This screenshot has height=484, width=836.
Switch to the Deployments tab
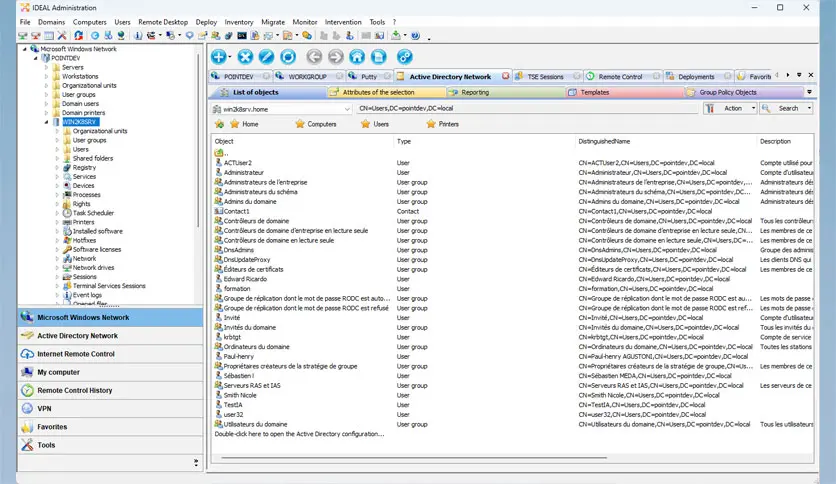[696, 77]
